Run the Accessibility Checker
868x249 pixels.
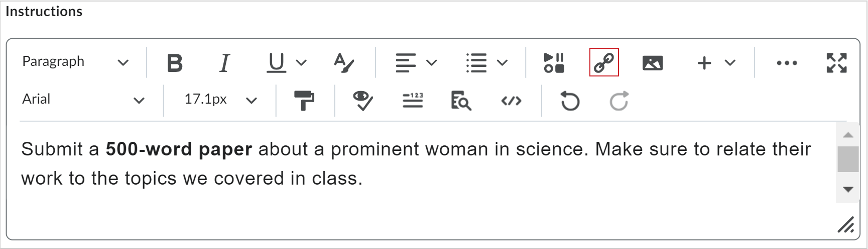362,101
